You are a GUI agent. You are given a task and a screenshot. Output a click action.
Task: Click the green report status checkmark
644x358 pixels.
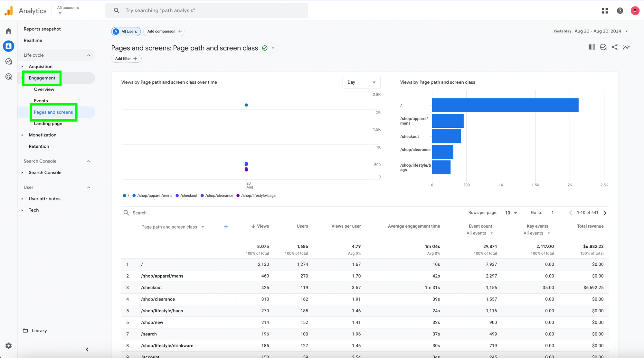265,48
